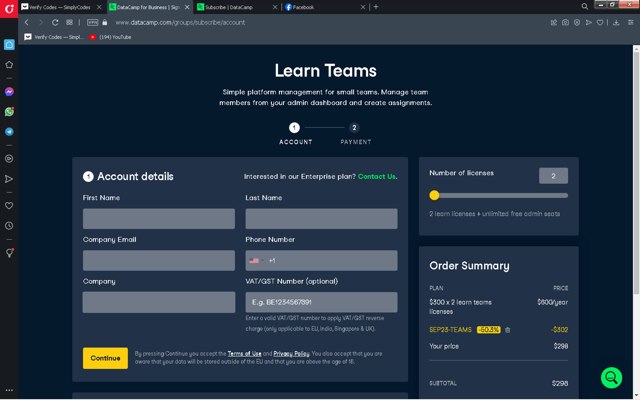Switch to Verify Codes SimplyCodes tab
Screen dimensions: 640x400
click(60, 7)
